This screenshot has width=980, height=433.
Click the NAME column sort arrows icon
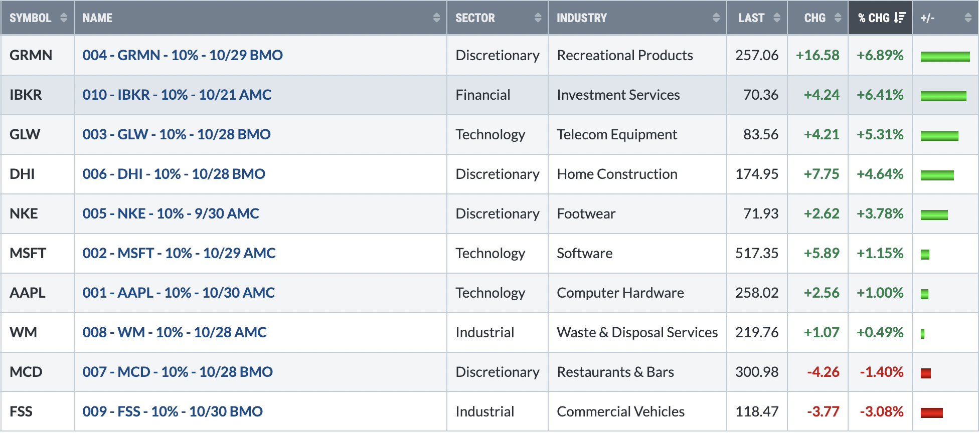[x=436, y=18]
